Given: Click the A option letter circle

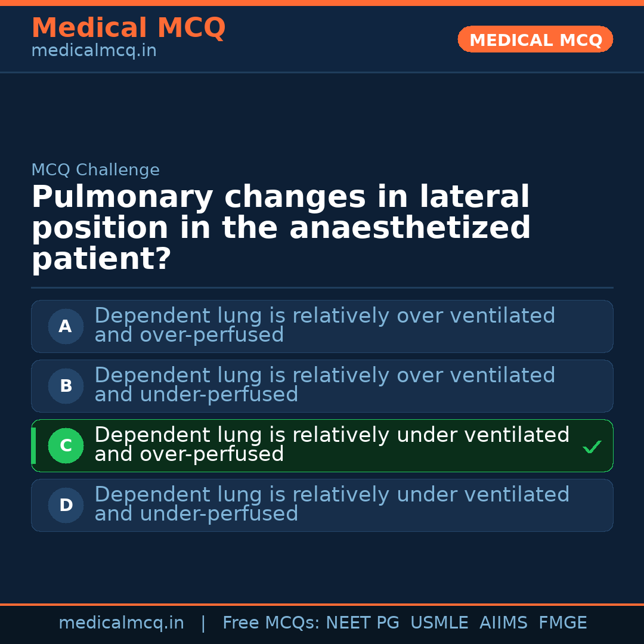Looking at the screenshot, I should [66, 326].
